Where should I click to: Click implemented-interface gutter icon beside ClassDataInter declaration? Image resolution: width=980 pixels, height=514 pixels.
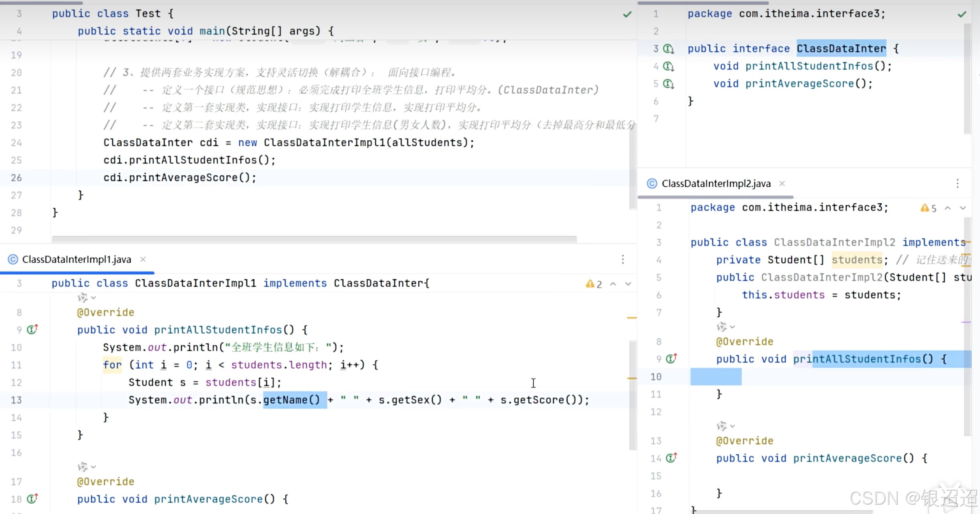click(x=668, y=49)
